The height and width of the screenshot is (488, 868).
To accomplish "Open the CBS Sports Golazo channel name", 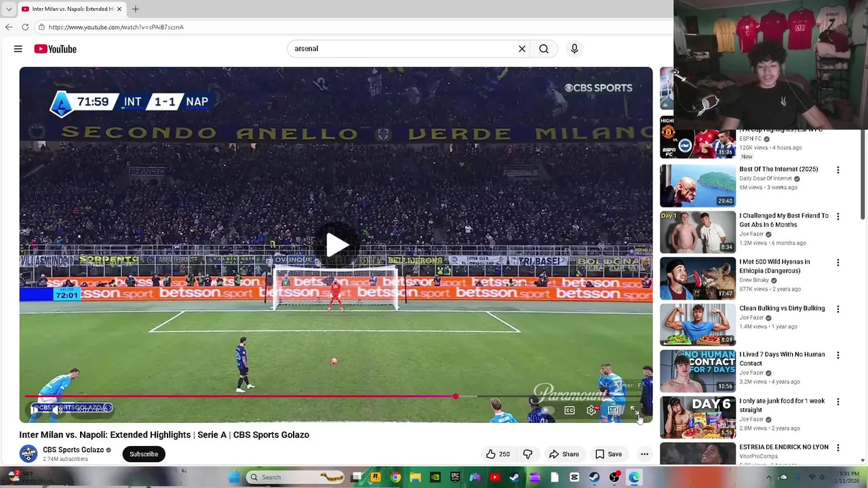I will [x=73, y=450].
